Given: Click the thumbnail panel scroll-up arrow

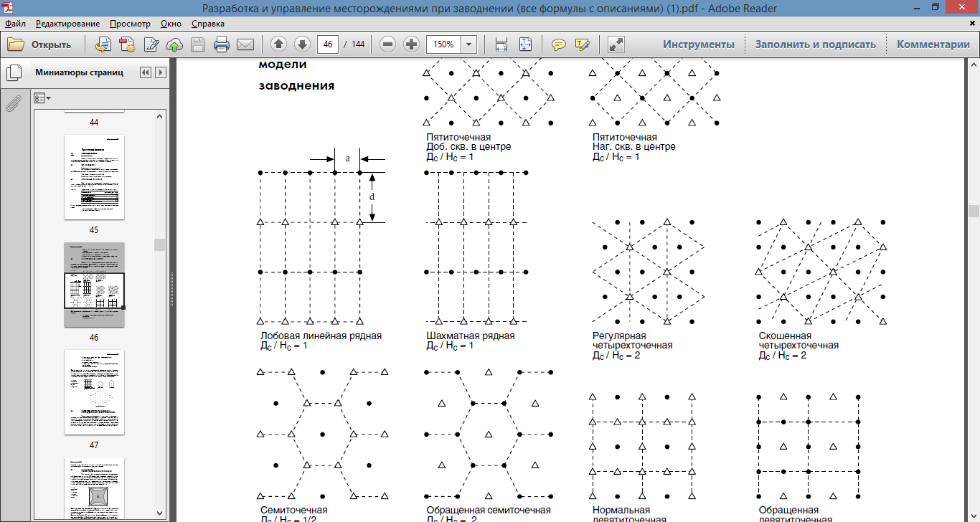Looking at the screenshot, I should coord(159,115).
